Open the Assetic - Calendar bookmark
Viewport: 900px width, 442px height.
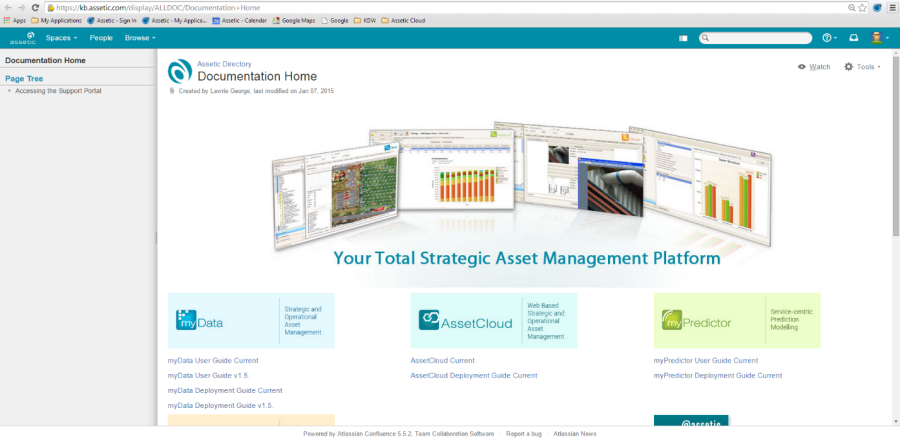tap(239, 21)
